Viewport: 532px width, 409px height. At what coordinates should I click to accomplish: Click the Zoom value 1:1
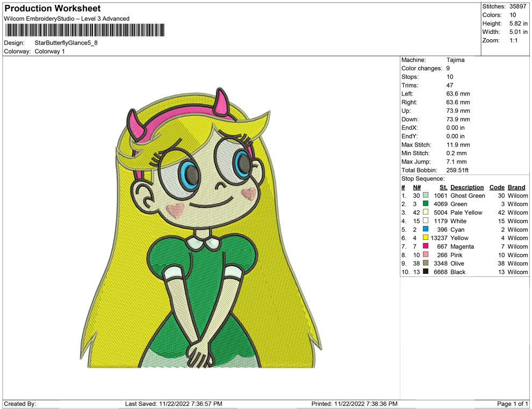[x=514, y=40]
